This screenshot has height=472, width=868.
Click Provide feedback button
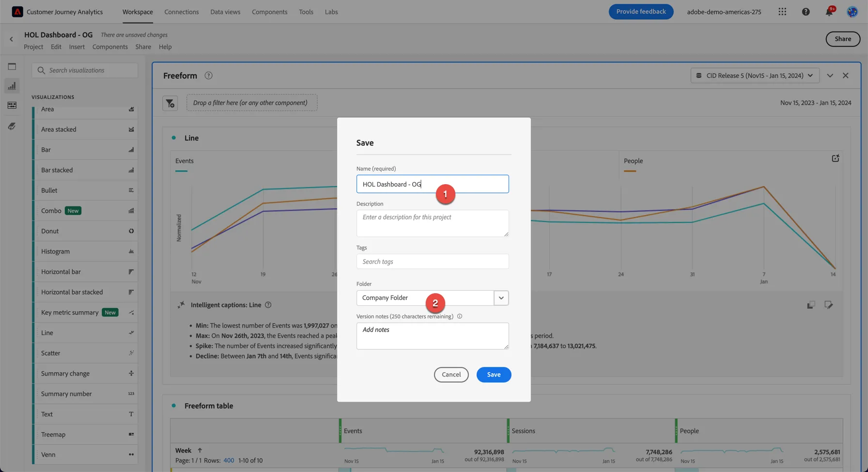coord(641,12)
